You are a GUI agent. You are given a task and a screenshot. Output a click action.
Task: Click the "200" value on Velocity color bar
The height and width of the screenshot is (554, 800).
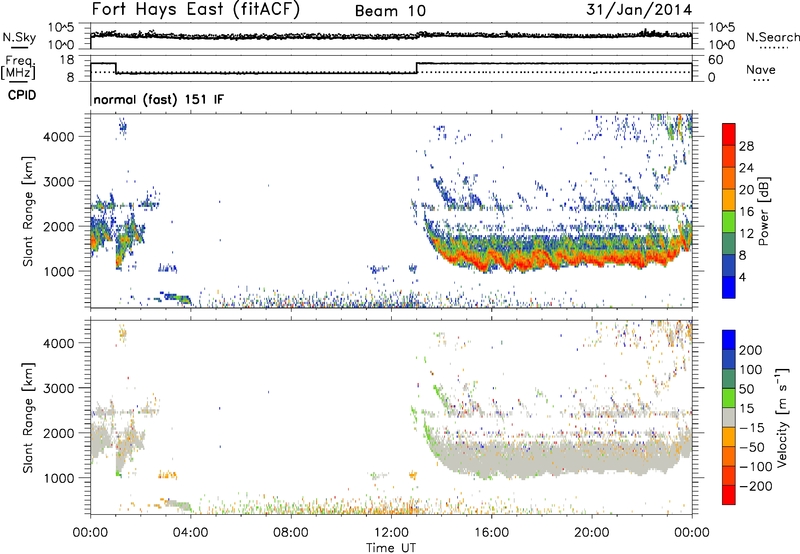click(751, 350)
